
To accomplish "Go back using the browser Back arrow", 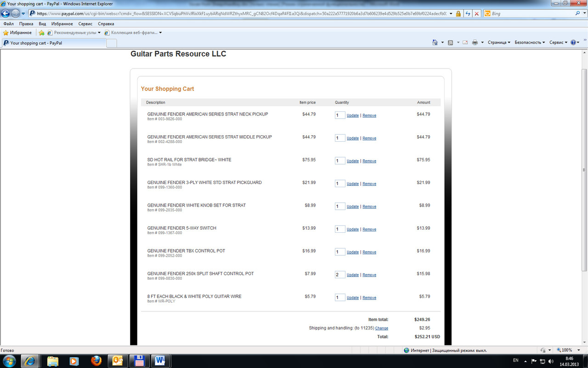I will click(6, 13).
